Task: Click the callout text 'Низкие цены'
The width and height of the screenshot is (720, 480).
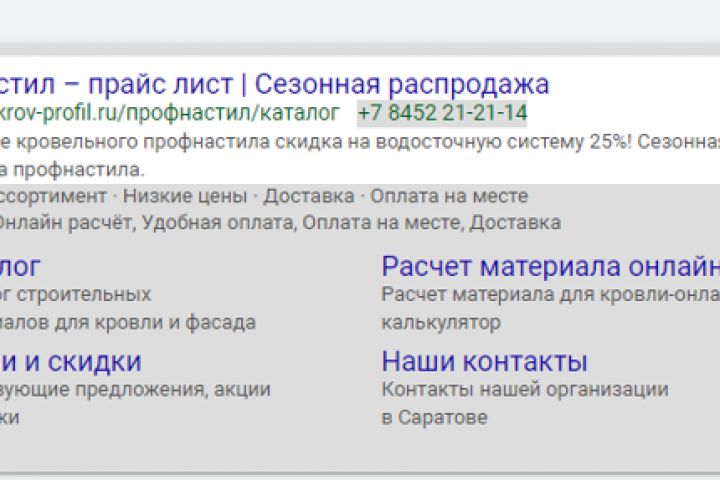Action: pos(185,196)
